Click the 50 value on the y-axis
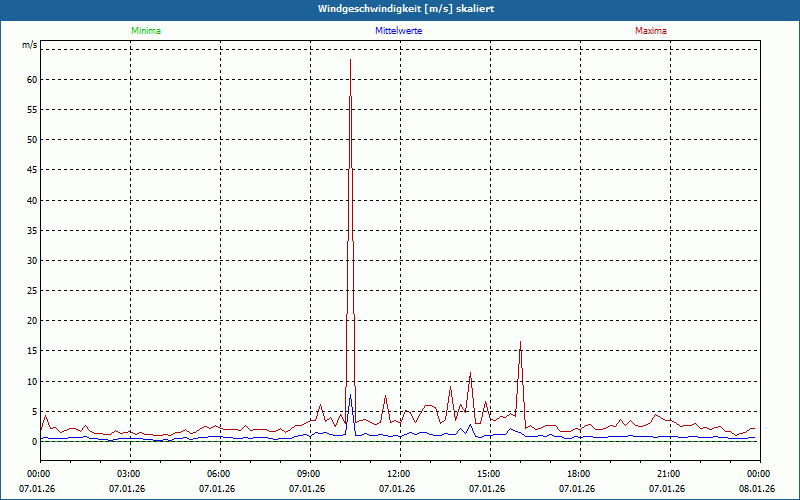 coord(32,140)
